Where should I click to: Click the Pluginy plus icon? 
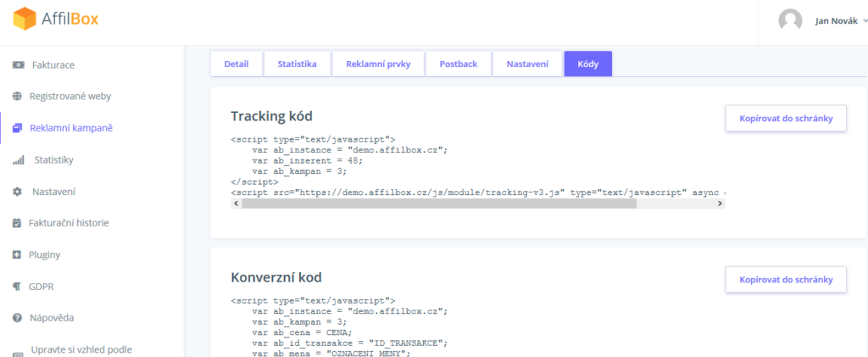pyautogui.click(x=17, y=255)
